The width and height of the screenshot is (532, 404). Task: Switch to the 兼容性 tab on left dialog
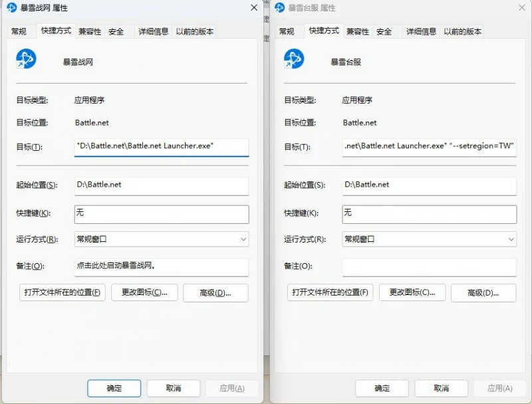coord(89,31)
